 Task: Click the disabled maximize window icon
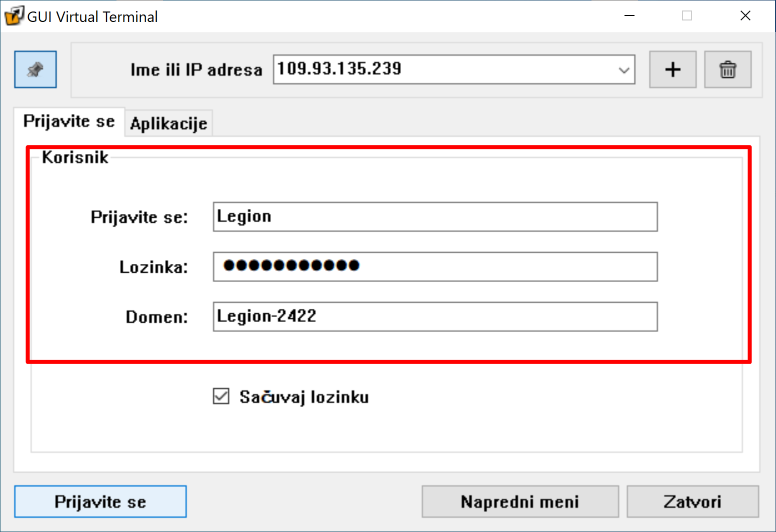click(x=687, y=16)
